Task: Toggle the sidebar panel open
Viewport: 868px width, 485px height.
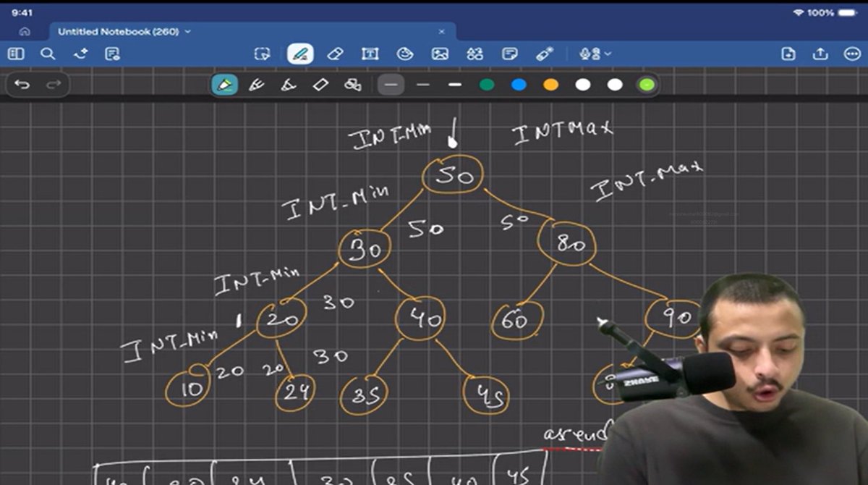Action: [x=17, y=53]
